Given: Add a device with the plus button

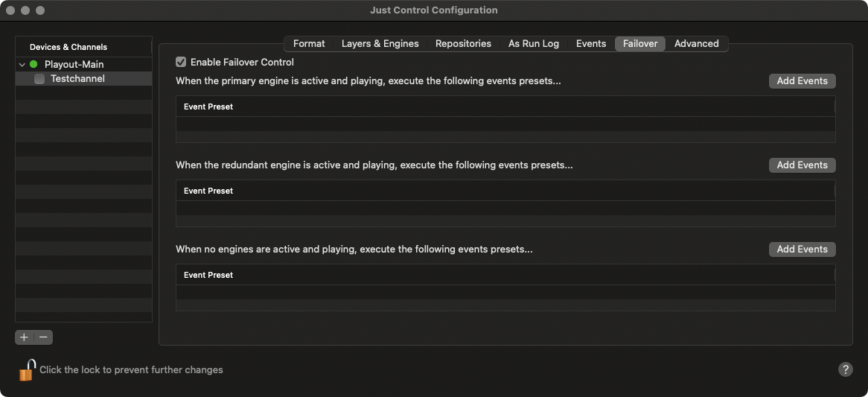Looking at the screenshot, I should 25,337.
